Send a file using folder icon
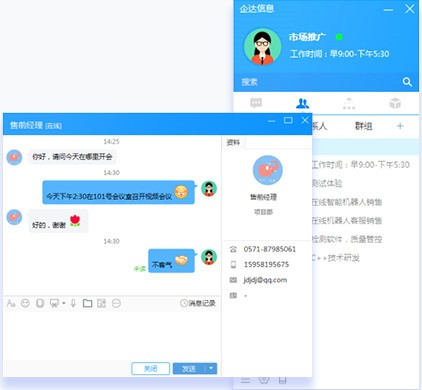Screen dimensions: 422x390 click(88, 303)
